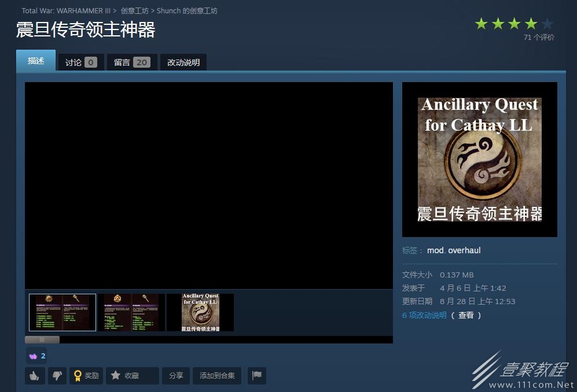Viewport: 577px width, 392px height.
Task: Click the large Ancillary Quest preview image
Action: click(480, 160)
